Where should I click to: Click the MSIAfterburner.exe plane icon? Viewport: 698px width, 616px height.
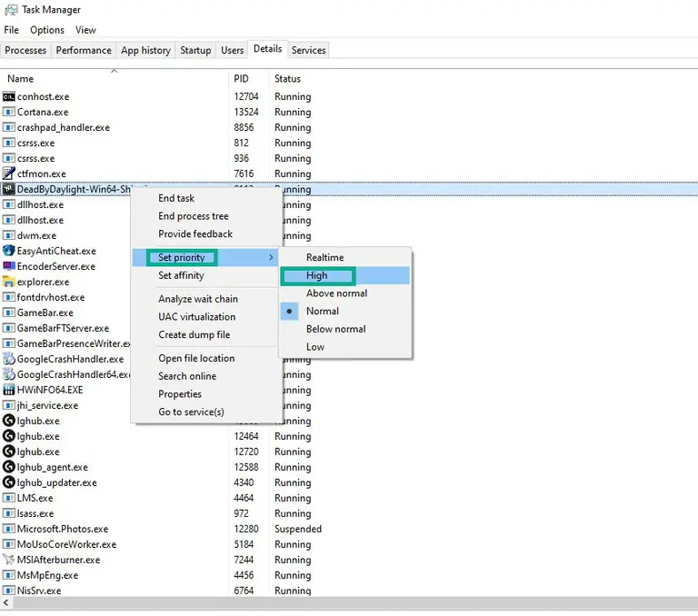tap(8, 560)
